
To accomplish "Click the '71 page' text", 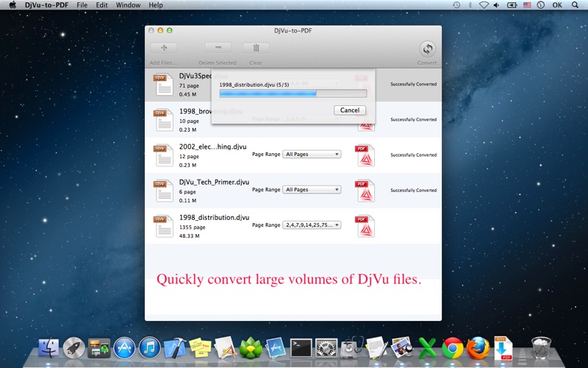I will coord(189,85).
